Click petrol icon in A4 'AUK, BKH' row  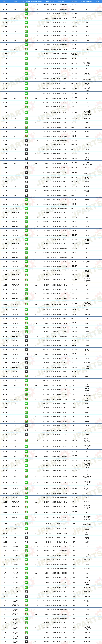coord(26,127)
